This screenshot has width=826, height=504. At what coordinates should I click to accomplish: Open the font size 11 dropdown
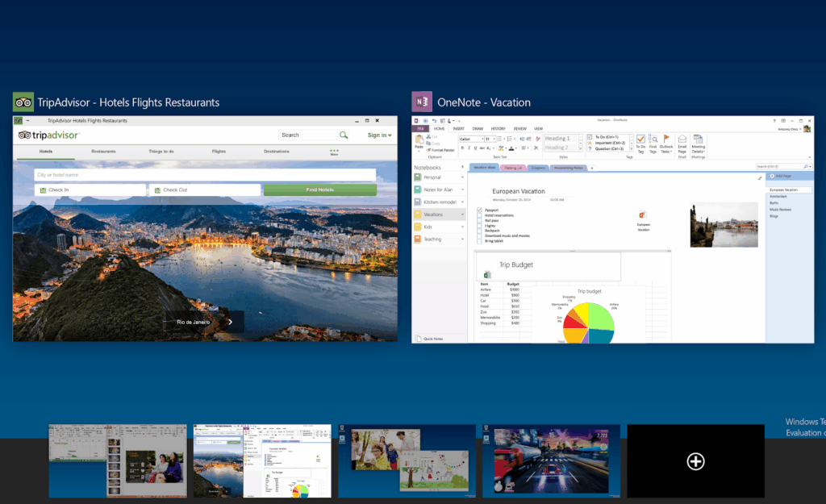[494, 139]
